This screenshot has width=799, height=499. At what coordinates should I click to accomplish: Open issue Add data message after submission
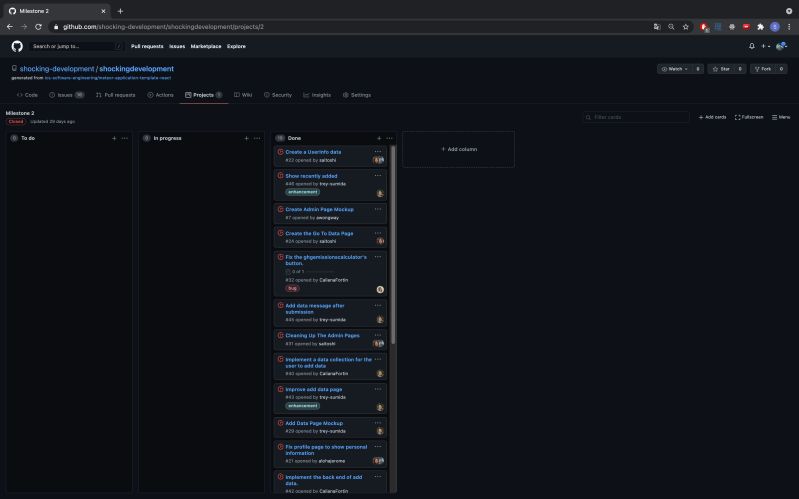point(315,309)
